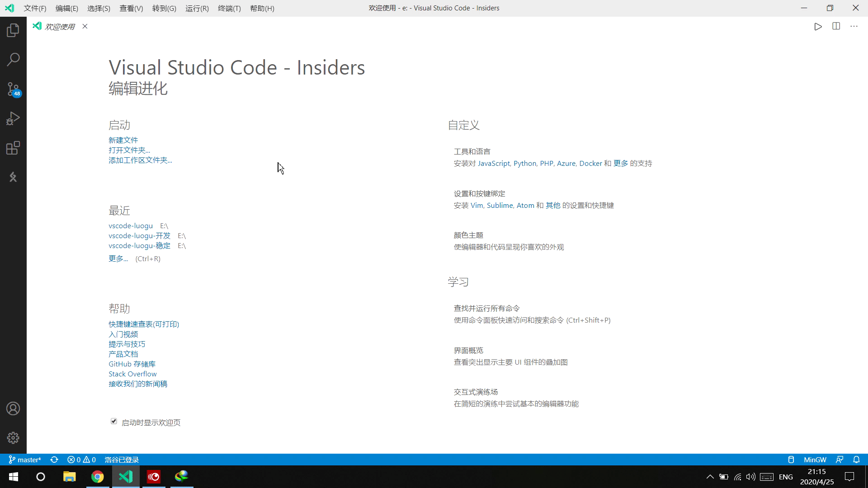Open the Accounts icon in activity bar
This screenshot has height=488, width=868.
[13, 408]
